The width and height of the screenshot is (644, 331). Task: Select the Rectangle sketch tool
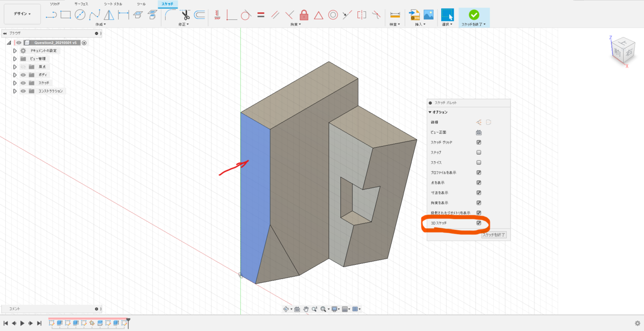coord(65,15)
